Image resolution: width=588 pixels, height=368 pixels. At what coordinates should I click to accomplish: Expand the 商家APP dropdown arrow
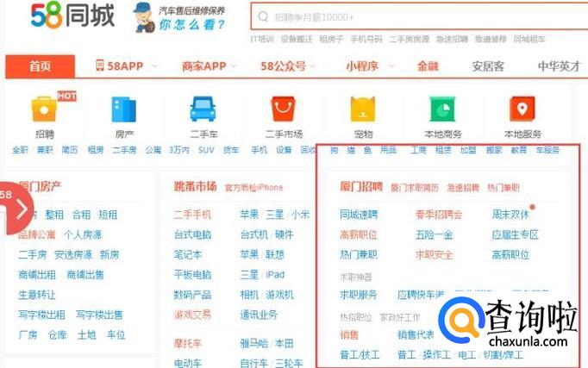point(234,66)
